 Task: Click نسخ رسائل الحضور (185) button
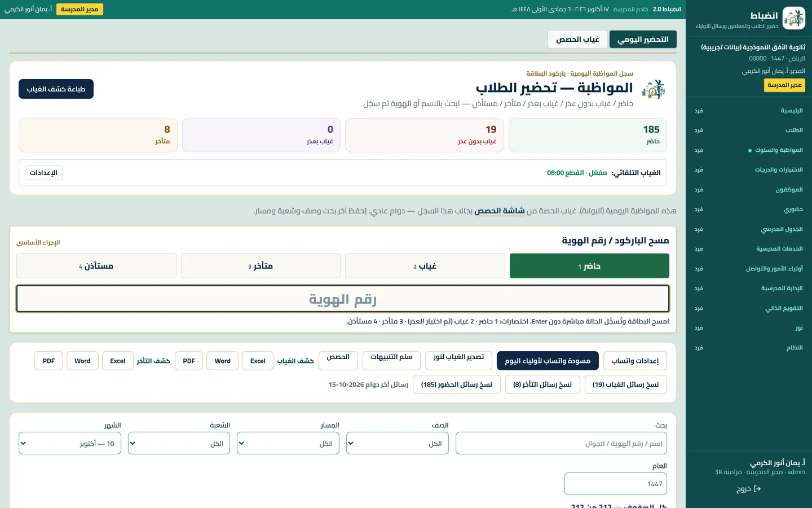point(457,384)
